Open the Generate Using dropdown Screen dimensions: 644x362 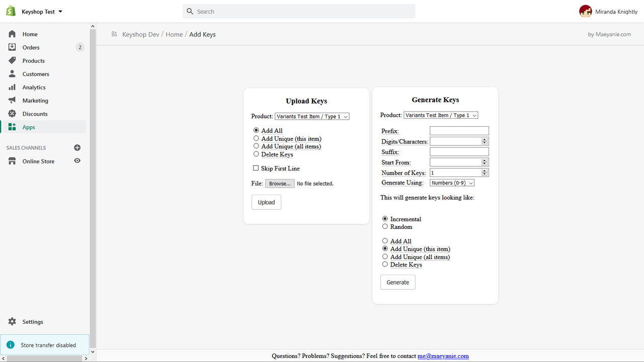pos(452,183)
